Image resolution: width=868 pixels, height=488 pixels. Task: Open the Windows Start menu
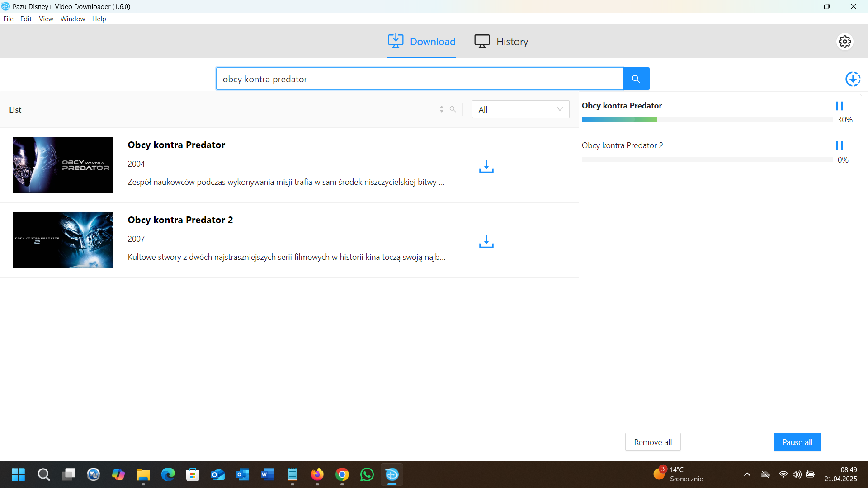click(19, 475)
